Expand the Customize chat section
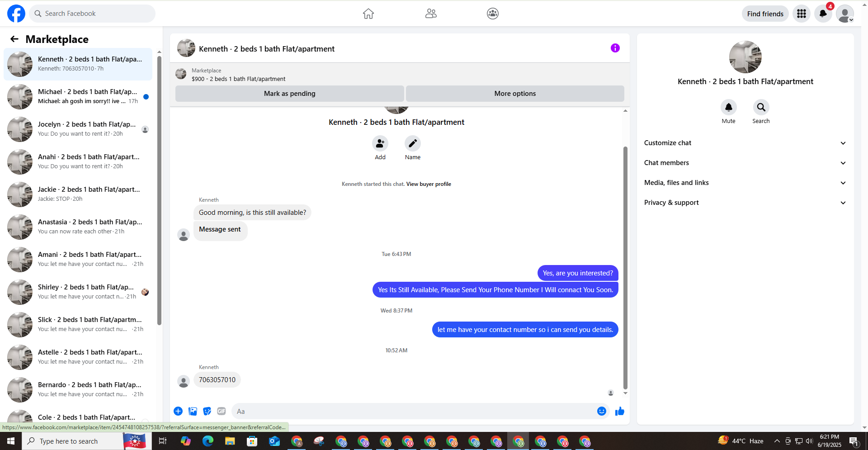The image size is (868, 450). [x=745, y=143]
